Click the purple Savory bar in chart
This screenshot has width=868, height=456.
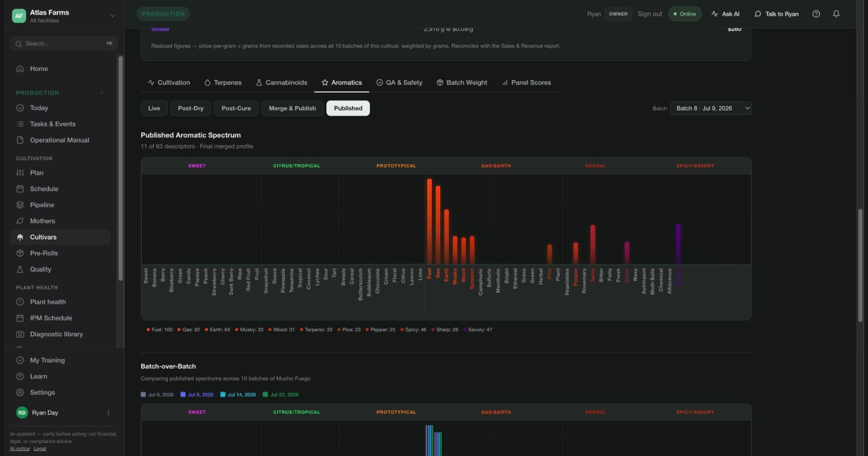[x=678, y=244]
